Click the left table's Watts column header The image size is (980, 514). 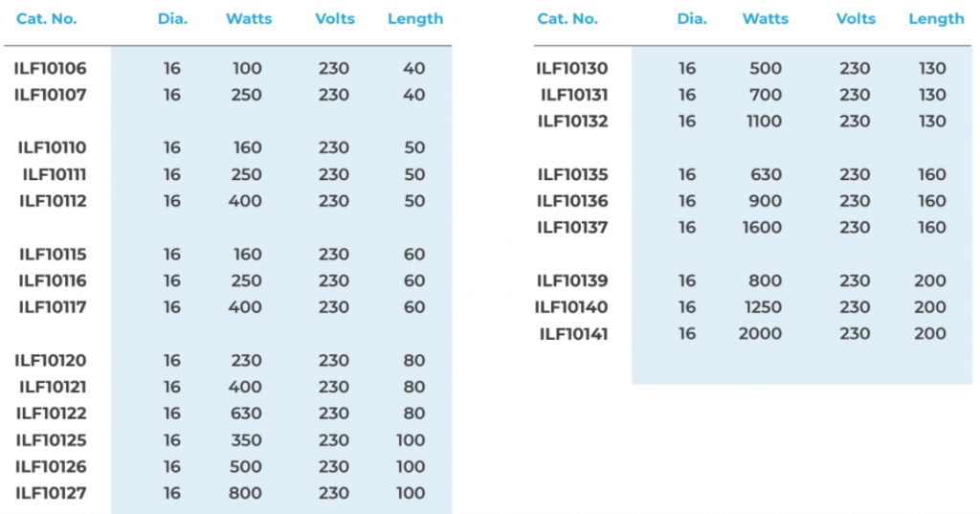(x=249, y=19)
